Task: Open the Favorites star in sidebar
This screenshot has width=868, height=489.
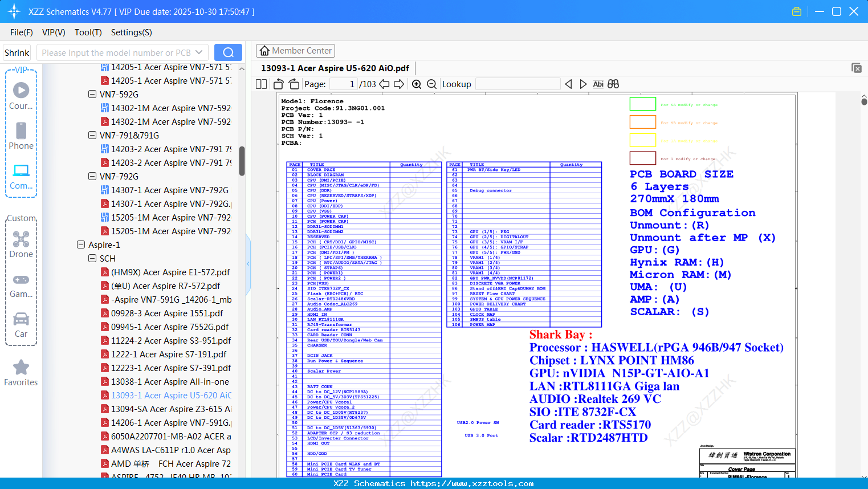Action: [21, 373]
